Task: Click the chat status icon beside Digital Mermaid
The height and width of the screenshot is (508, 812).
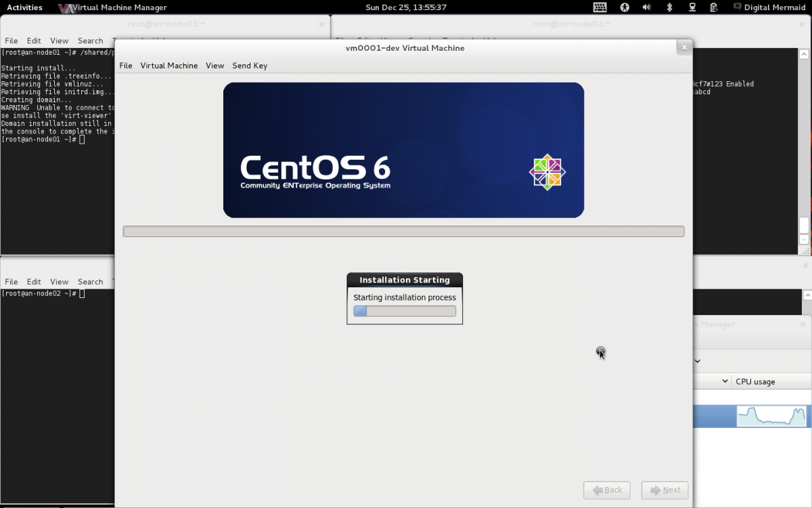Action: tap(737, 7)
